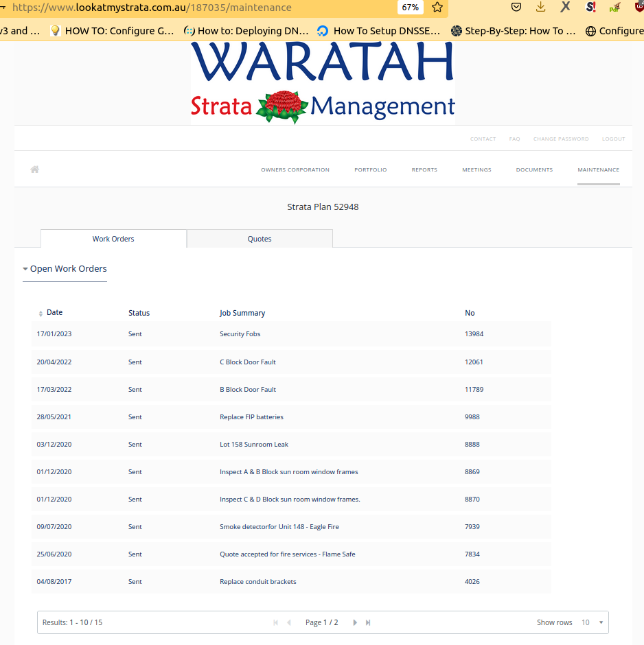Click the pdf extension icon

click(614, 7)
